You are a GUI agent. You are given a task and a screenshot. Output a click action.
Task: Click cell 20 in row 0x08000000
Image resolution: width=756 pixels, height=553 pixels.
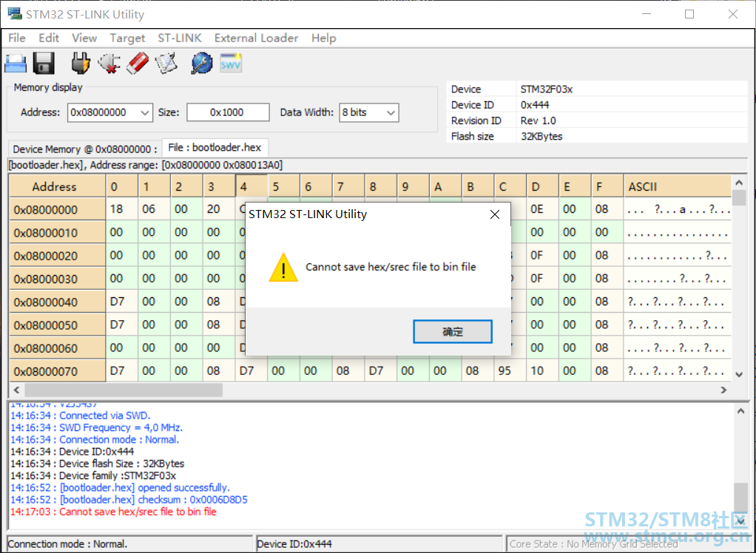[219, 209]
